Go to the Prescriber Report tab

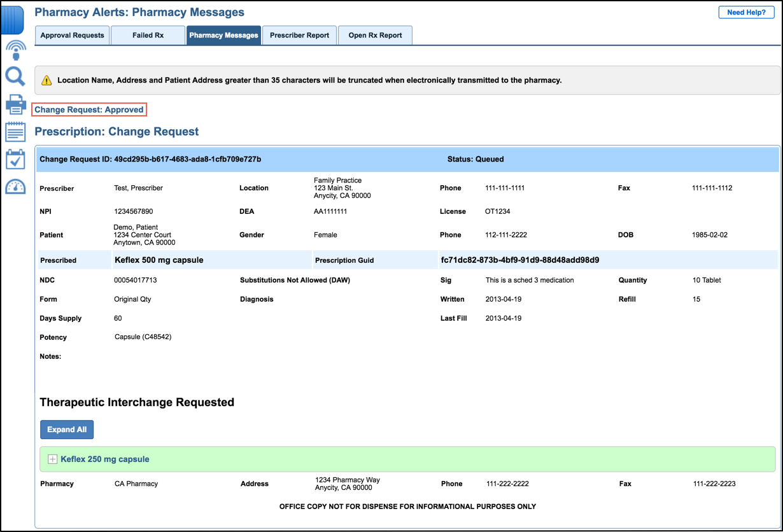click(299, 36)
